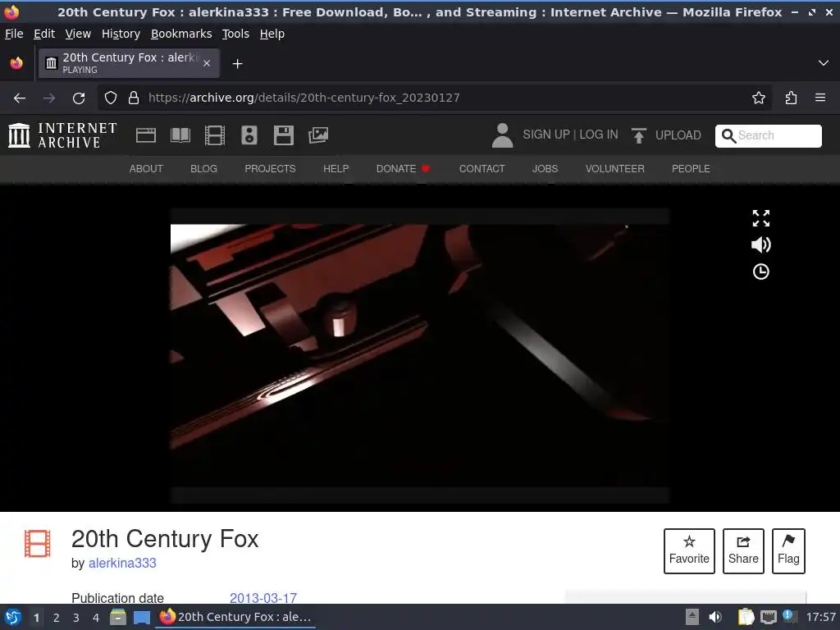840x630 pixels.
Task: Open Firefox application hamburger menu
Action: tap(820, 98)
